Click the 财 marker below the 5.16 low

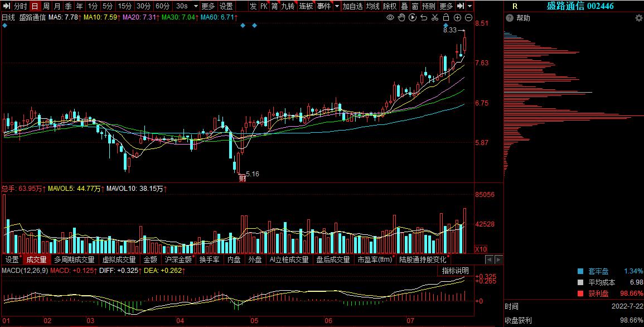click(243, 179)
